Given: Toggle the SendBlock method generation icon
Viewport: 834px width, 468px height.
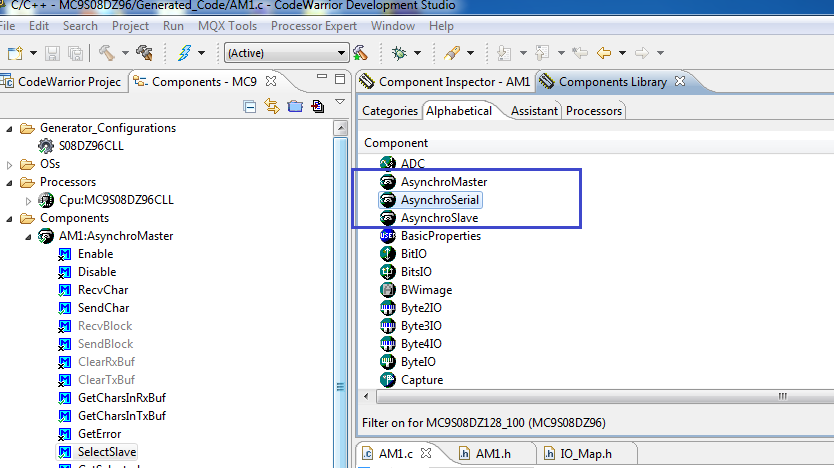Looking at the screenshot, I should (x=64, y=345).
